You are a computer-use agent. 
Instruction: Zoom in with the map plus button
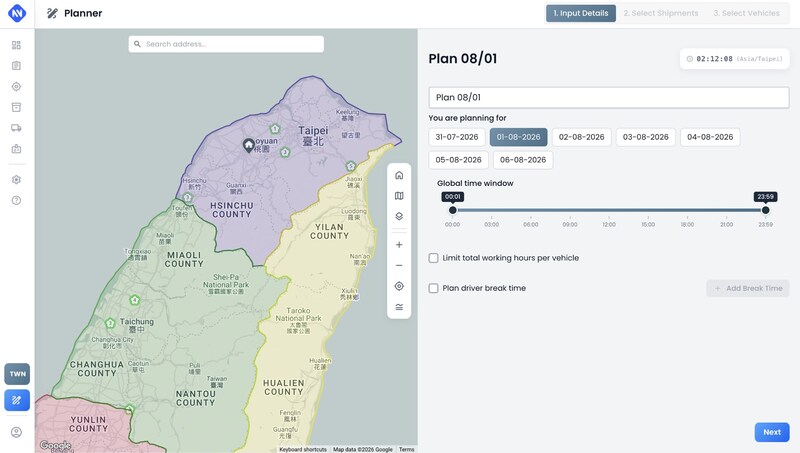399,245
